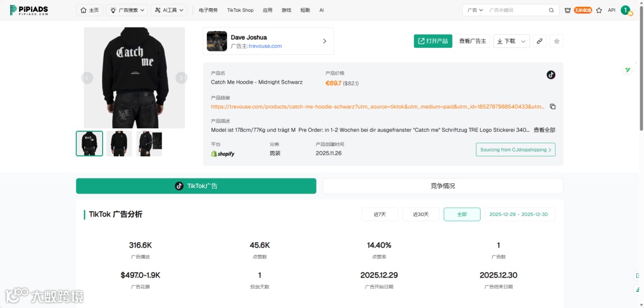
Task: Click the PiPiADS logo
Action: click(x=29, y=10)
